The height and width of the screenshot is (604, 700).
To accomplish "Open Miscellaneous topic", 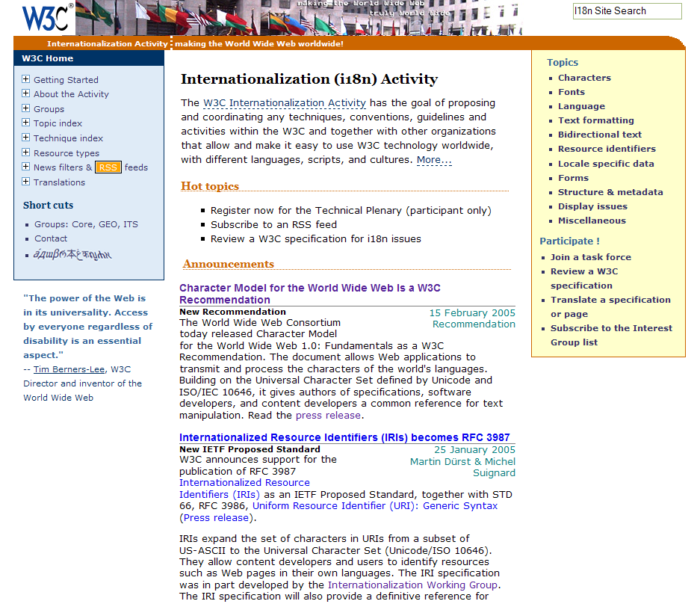I will click(592, 221).
